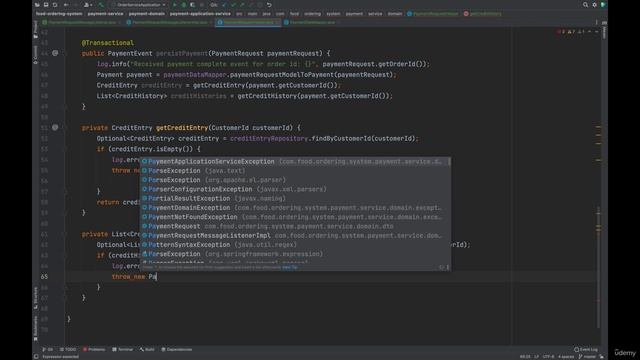Change the 4 spaces indent setting
The height and width of the screenshot is (360, 640).
click(566, 357)
